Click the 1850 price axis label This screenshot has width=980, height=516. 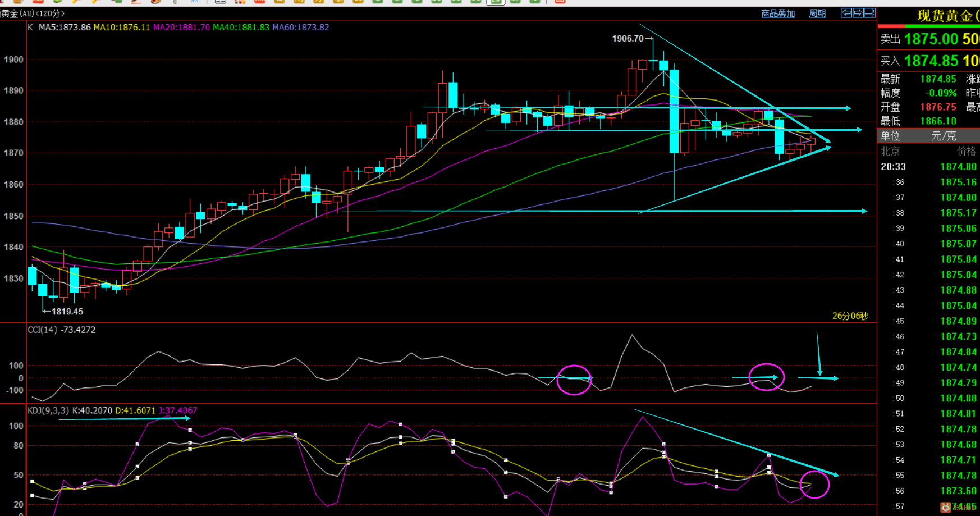tap(13, 216)
